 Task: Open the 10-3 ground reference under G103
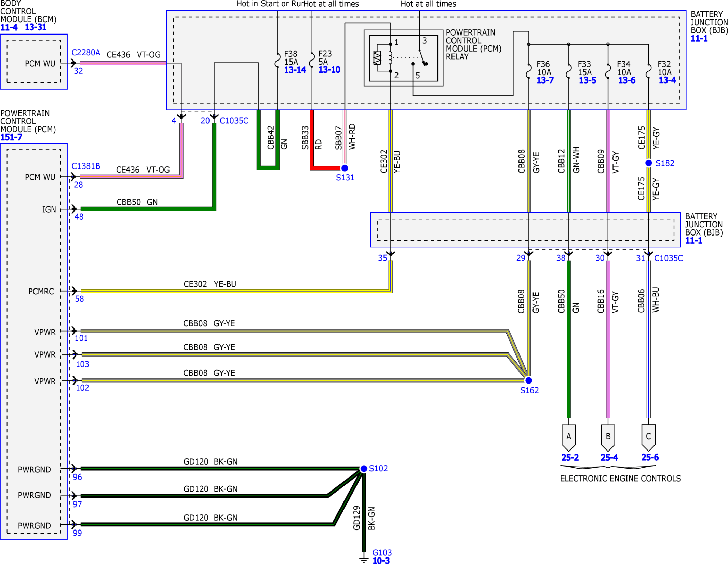(381, 560)
